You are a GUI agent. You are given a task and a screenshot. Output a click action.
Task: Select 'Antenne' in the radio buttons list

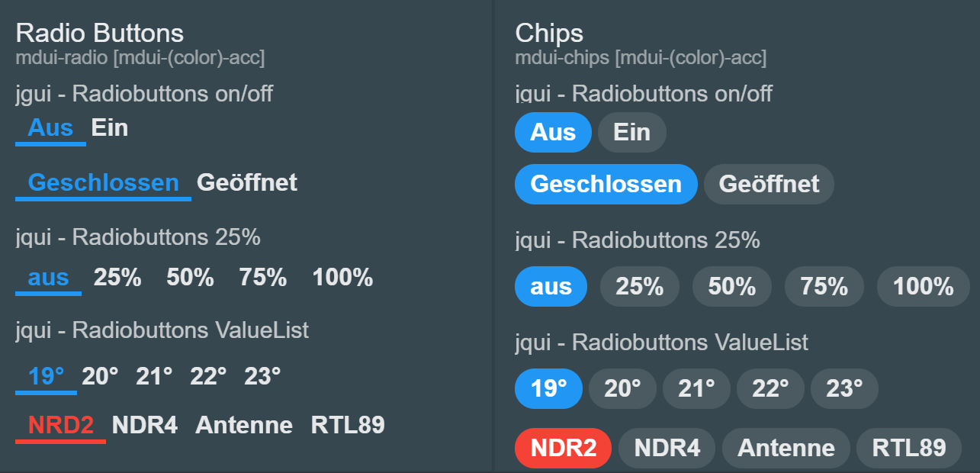244,425
